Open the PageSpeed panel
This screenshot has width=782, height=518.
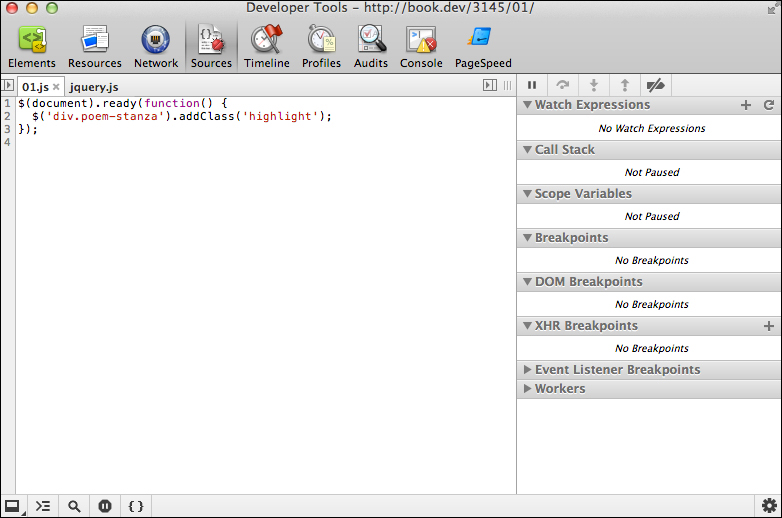483,47
